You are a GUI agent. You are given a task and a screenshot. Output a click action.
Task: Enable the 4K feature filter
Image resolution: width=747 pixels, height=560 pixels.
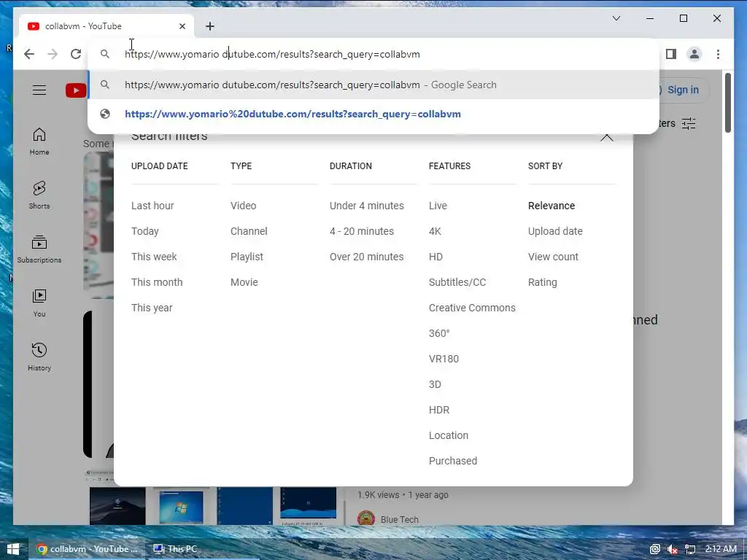[x=435, y=231]
